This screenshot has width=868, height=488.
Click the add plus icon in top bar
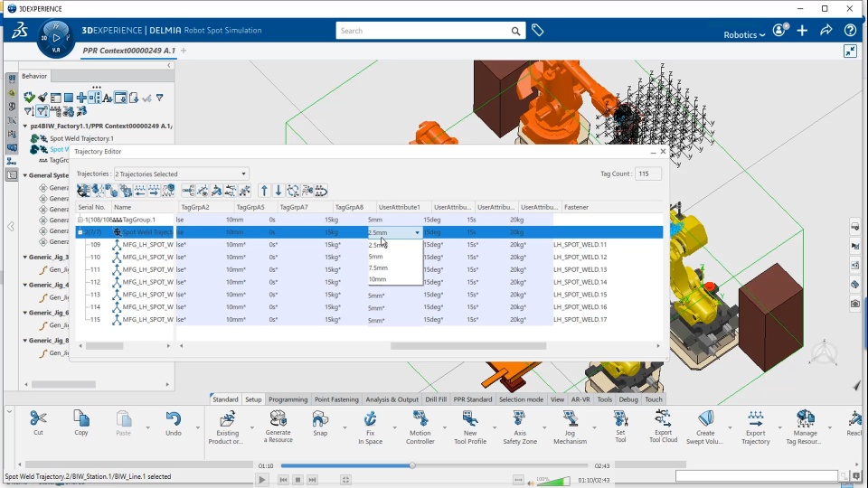click(802, 31)
